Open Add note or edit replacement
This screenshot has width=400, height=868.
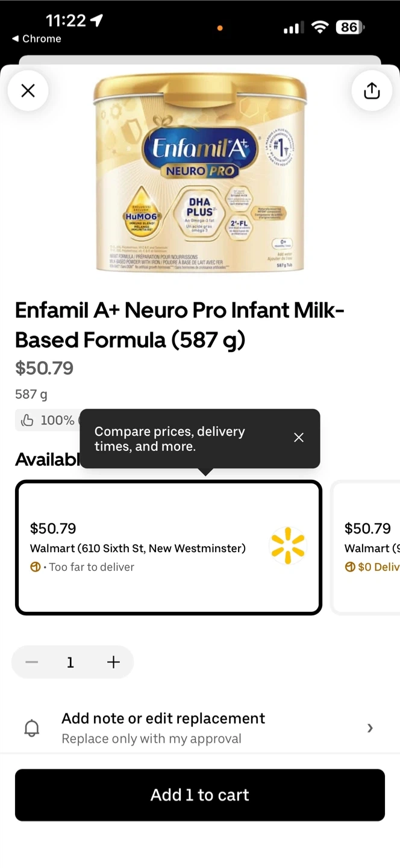tap(163, 728)
